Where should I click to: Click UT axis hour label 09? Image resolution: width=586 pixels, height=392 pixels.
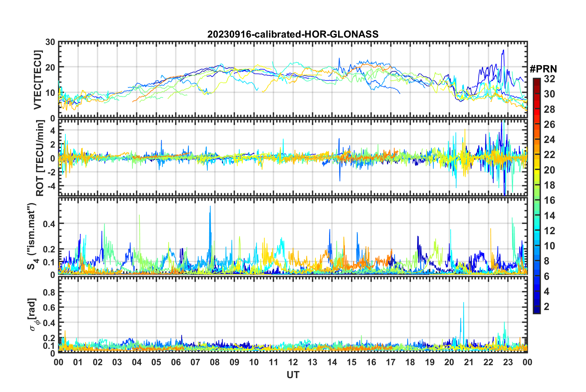[x=234, y=362]
